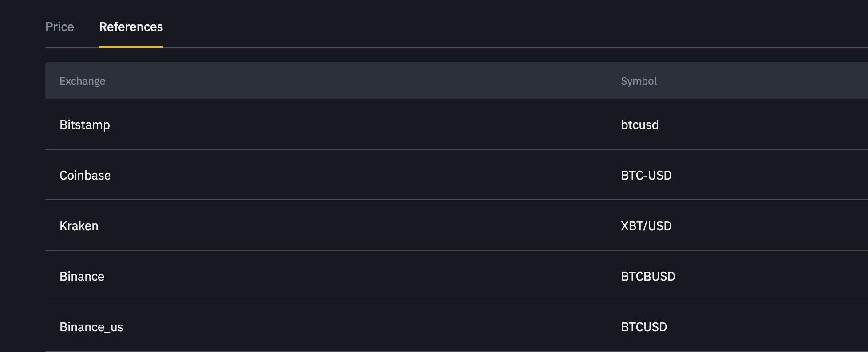Image resolution: width=868 pixels, height=352 pixels.
Task: Choose the Kraken exchange name
Action: pos(79,226)
